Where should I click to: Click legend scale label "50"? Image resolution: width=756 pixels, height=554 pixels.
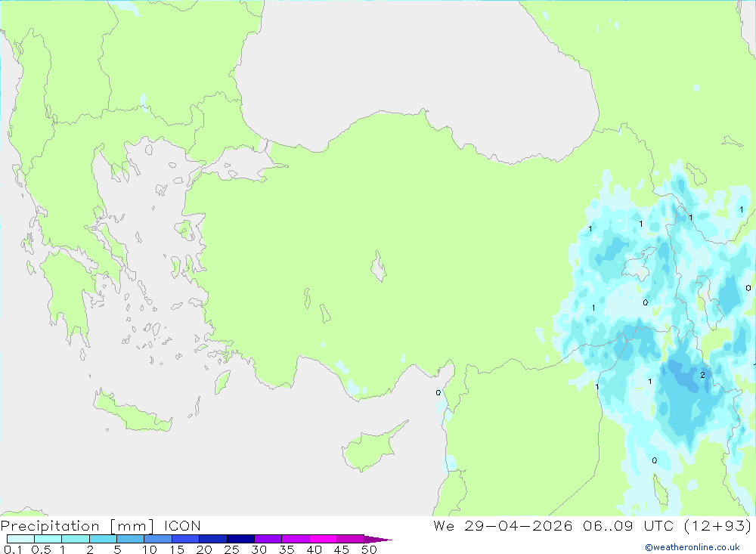tap(369, 549)
